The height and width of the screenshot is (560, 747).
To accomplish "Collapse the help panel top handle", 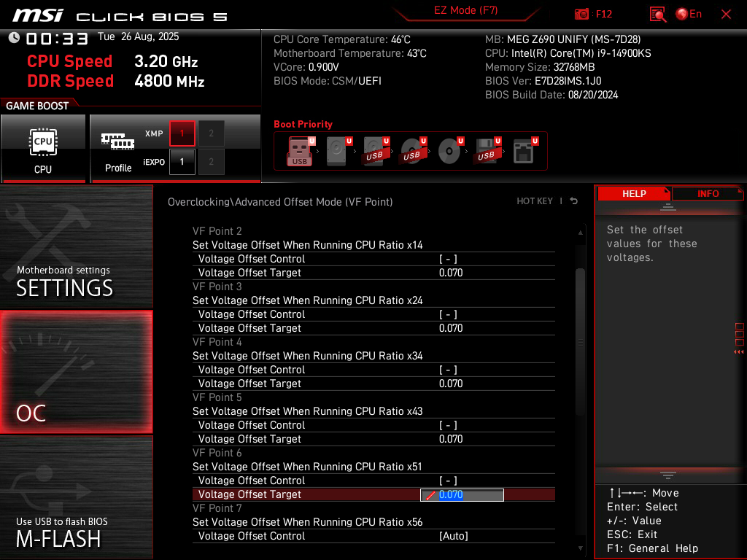I will click(x=668, y=206).
